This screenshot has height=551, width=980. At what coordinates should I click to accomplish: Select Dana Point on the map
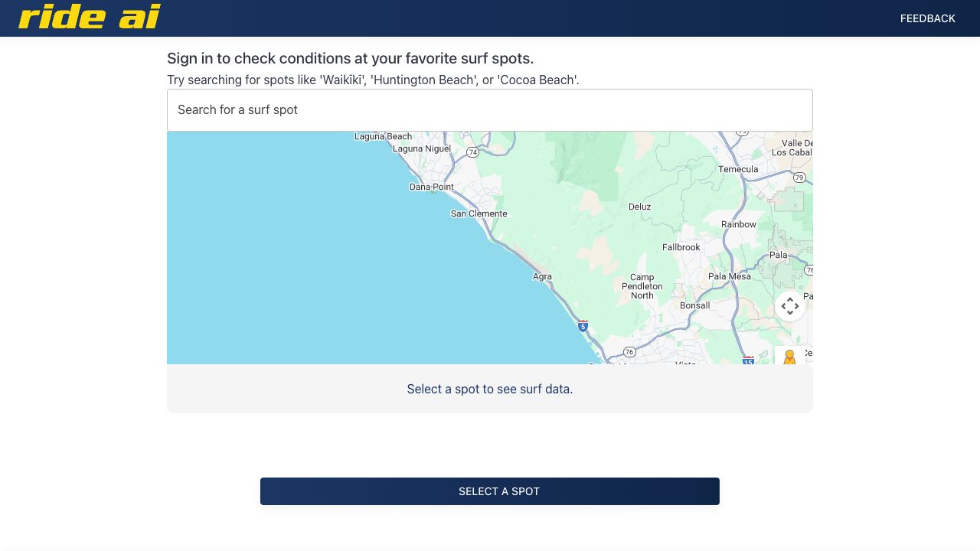pos(432,187)
